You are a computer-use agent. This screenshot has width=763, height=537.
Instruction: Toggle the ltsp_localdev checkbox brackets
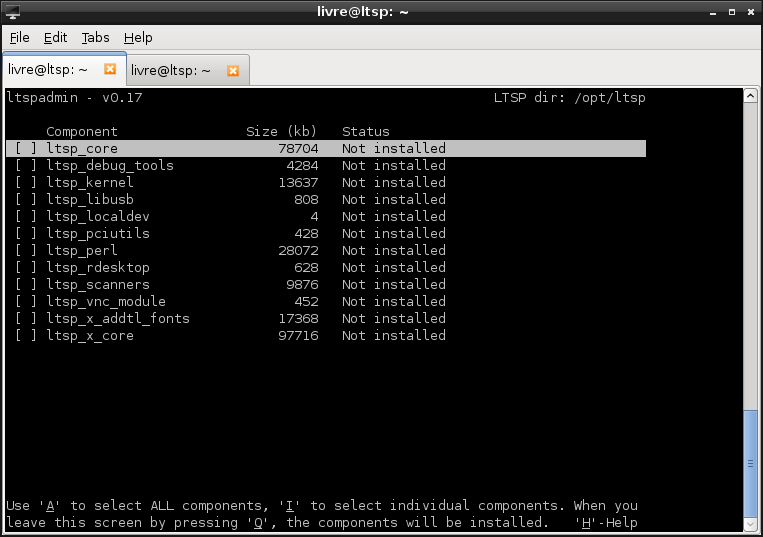tap(26, 216)
